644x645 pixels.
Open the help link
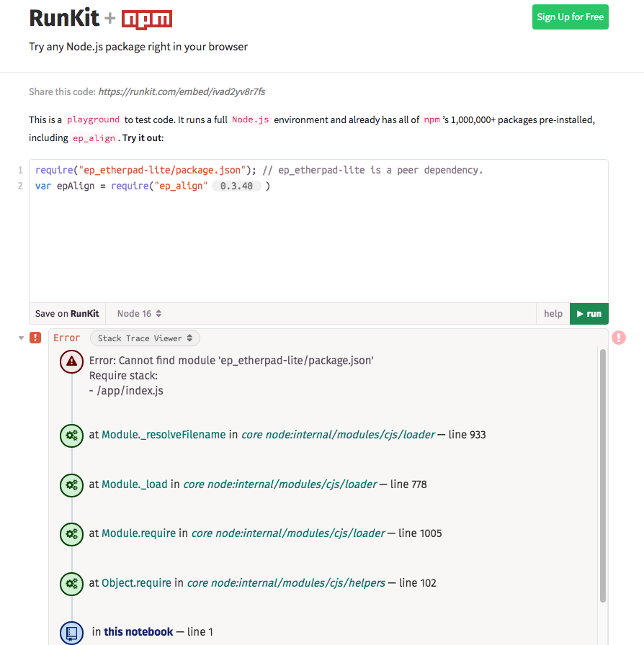(553, 313)
